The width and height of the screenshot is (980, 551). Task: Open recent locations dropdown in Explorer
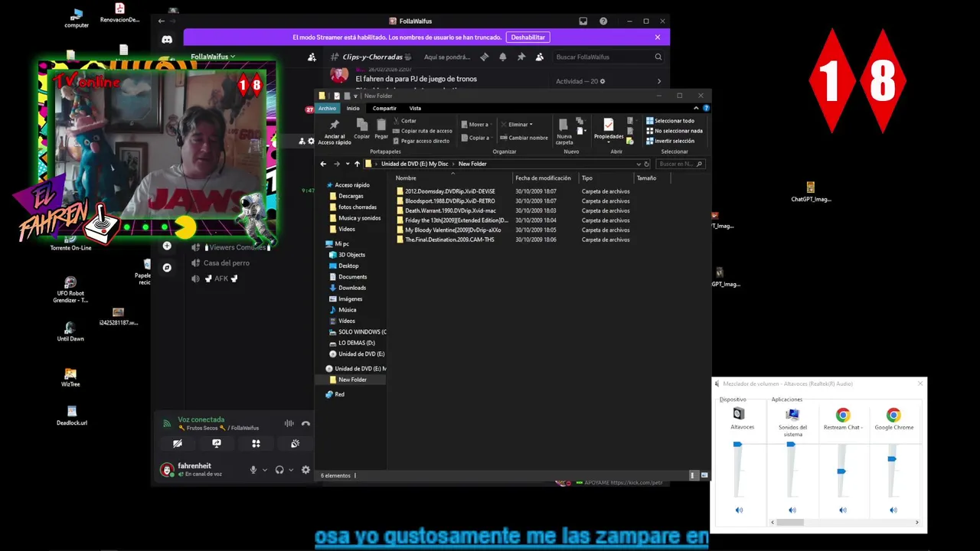tap(348, 164)
